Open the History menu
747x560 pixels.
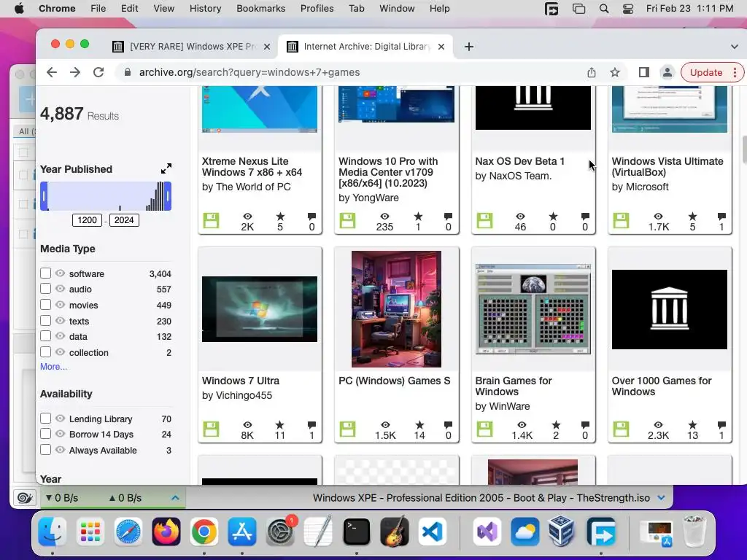point(205,9)
